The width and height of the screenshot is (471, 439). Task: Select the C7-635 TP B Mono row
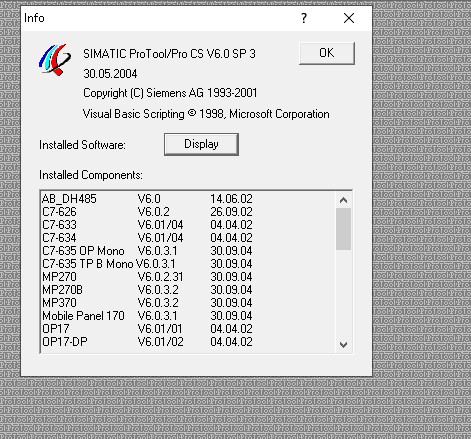188,264
